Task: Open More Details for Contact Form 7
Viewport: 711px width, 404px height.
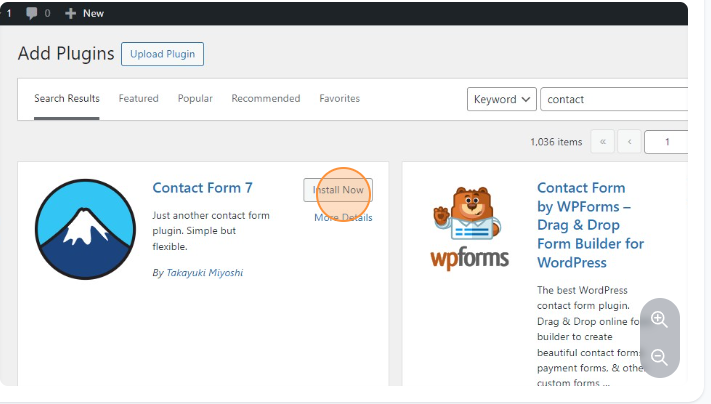Action: click(x=342, y=217)
